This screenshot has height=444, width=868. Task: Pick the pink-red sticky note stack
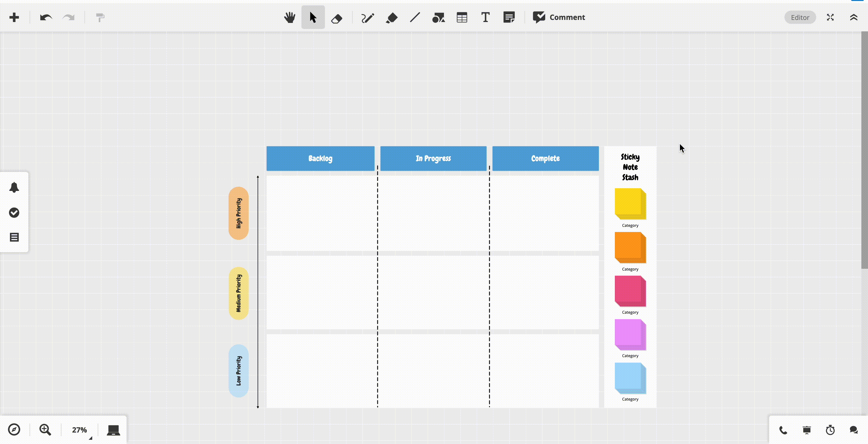630,291
